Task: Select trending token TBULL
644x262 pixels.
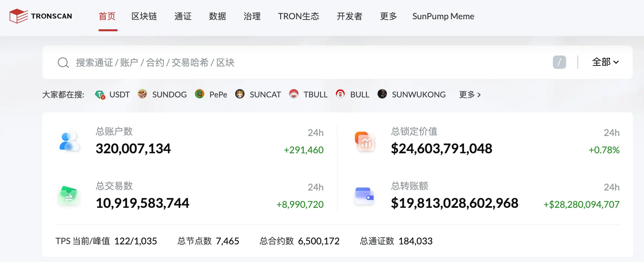Action: 316,95
